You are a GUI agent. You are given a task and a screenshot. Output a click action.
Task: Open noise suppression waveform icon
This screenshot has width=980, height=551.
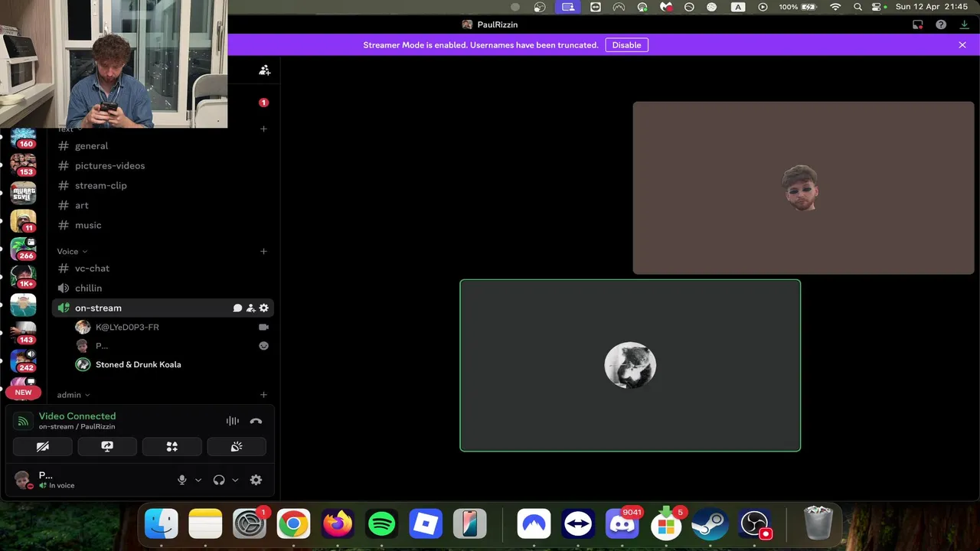point(233,421)
